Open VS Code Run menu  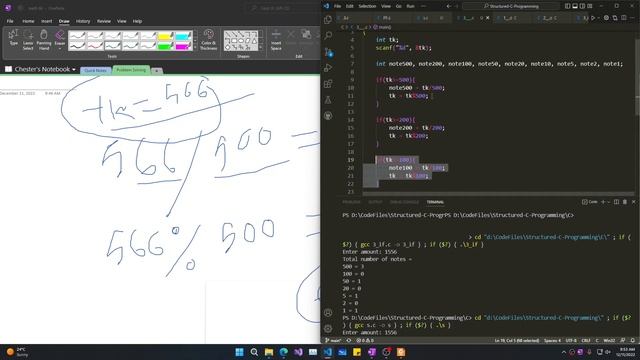410,6
